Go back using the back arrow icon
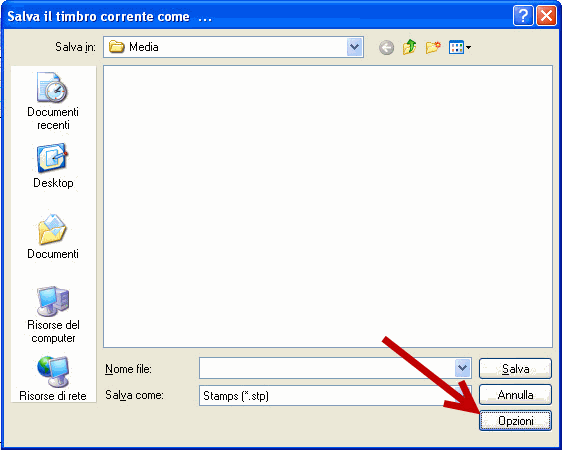Image resolution: width=562 pixels, height=450 pixels. (x=386, y=47)
